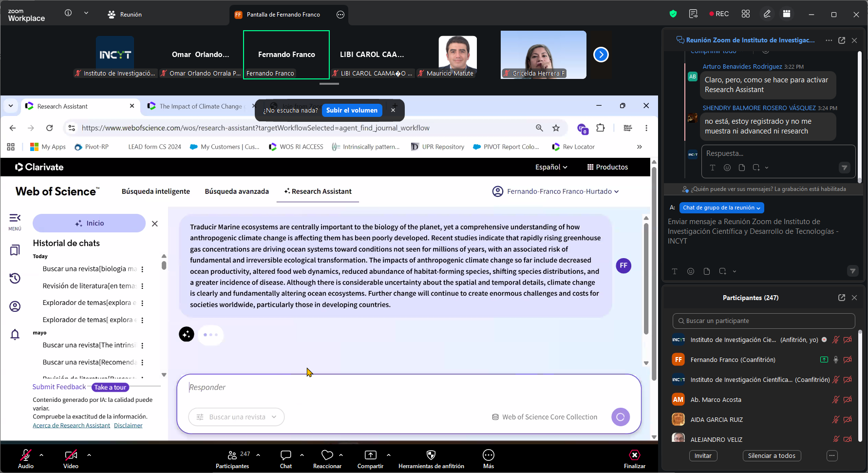This screenshot has width=868, height=473.
Task: Go to Búsqueda inteligente
Action: [156, 191]
